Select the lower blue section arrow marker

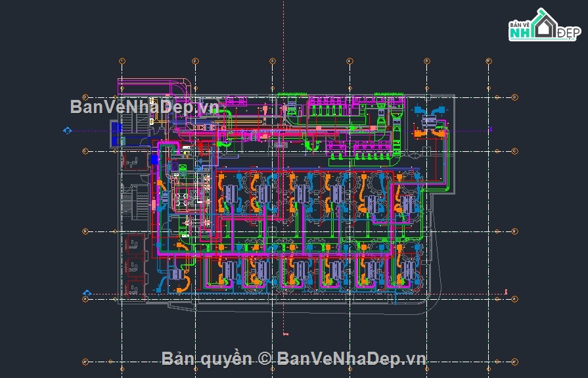(86, 293)
